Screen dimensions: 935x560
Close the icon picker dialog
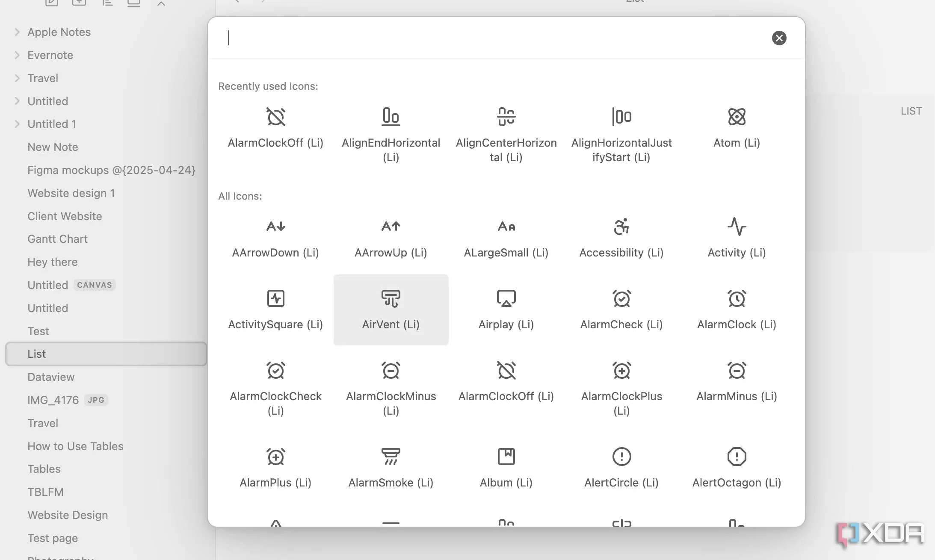(x=779, y=38)
